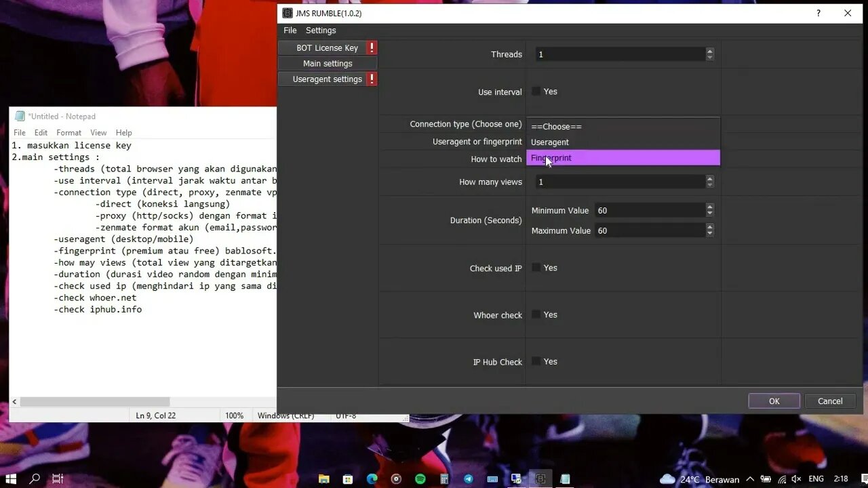The image size is (868, 488).
Task: Switch to the BOT License Key tab
Action: [x=328, y=47]
